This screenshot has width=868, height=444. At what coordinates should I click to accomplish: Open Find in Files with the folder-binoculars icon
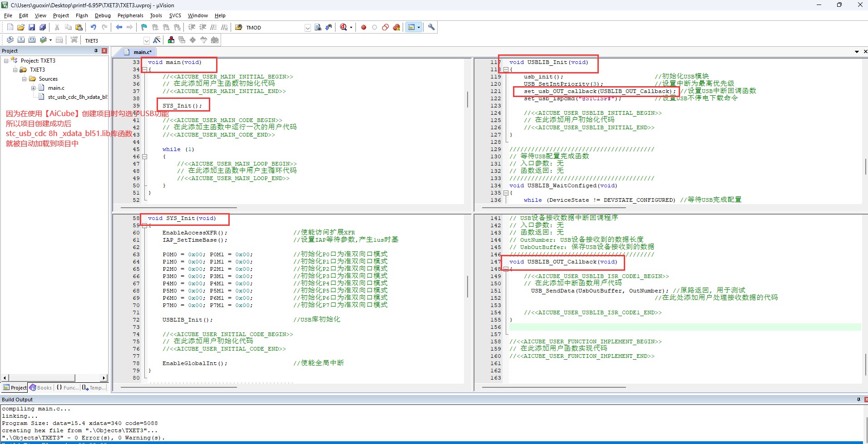(238, 27)
